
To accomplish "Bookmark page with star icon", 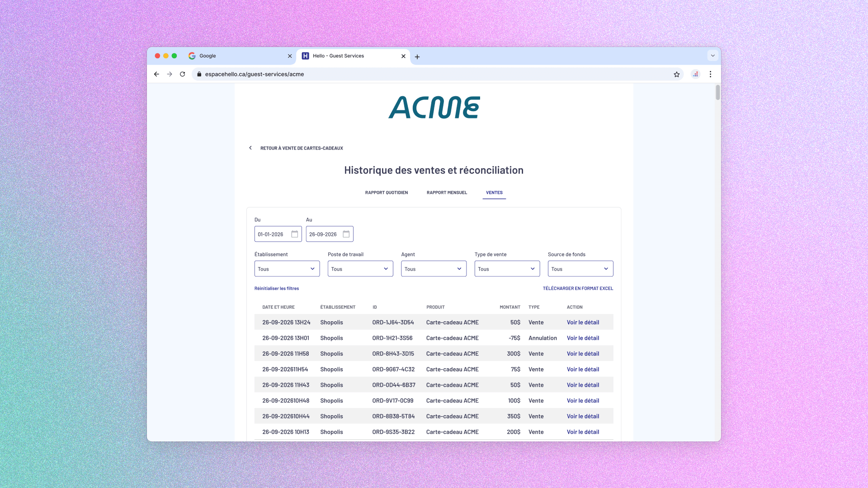I will 677,74.
